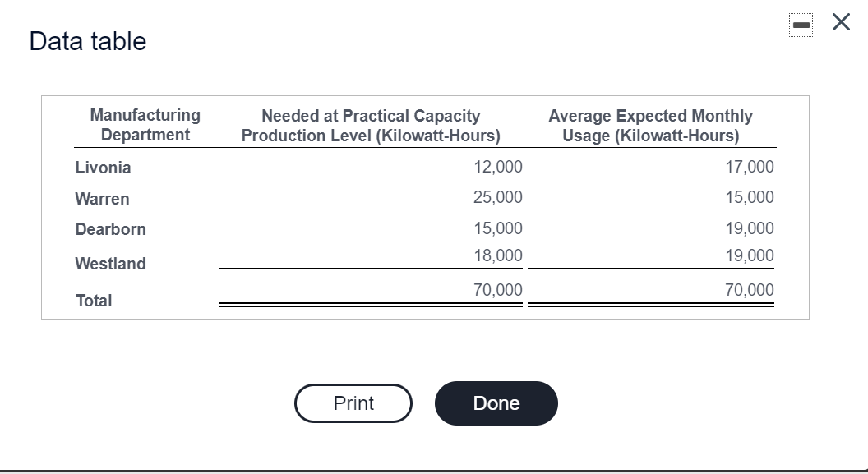
Task: Click the Manufacturing Department column header
Action: pos(144,125)
